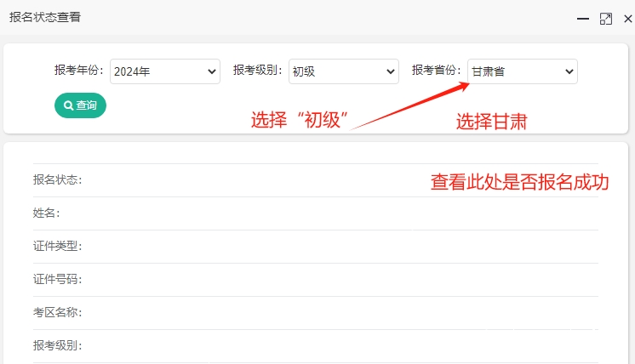Click the magnifier icon in 查询 button
This screenshot has width=635, height=364.
68,105
